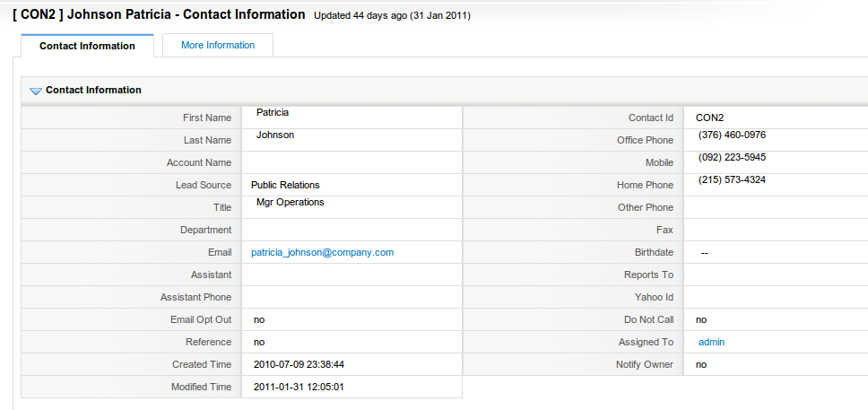
Task: Click the Home Phone number value
Action: [732, 180]
